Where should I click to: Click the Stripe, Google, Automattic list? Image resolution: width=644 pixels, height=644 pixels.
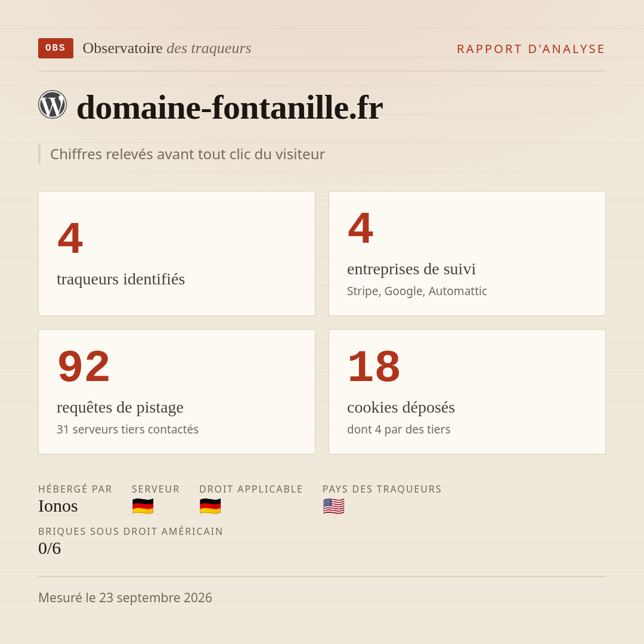[417, 291]
